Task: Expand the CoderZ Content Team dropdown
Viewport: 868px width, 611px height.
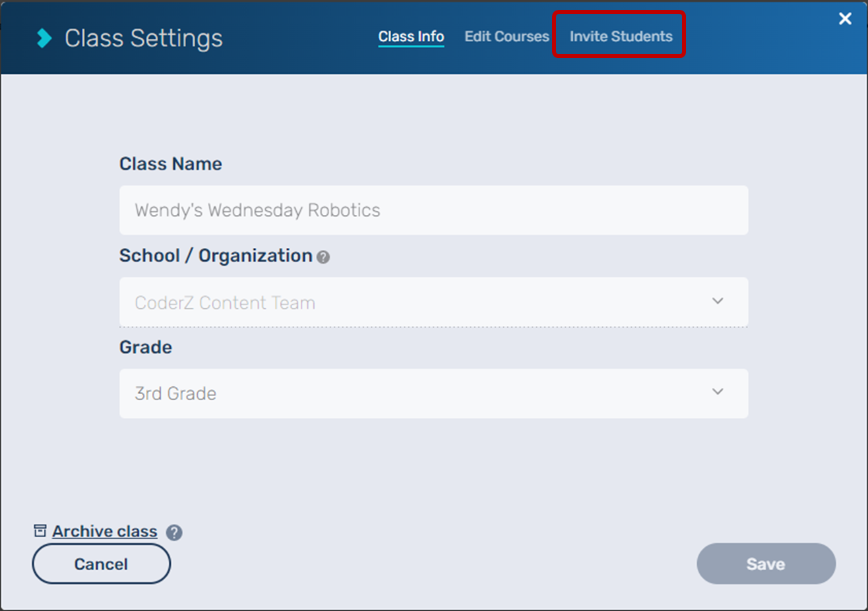Action: click(422, 303)
